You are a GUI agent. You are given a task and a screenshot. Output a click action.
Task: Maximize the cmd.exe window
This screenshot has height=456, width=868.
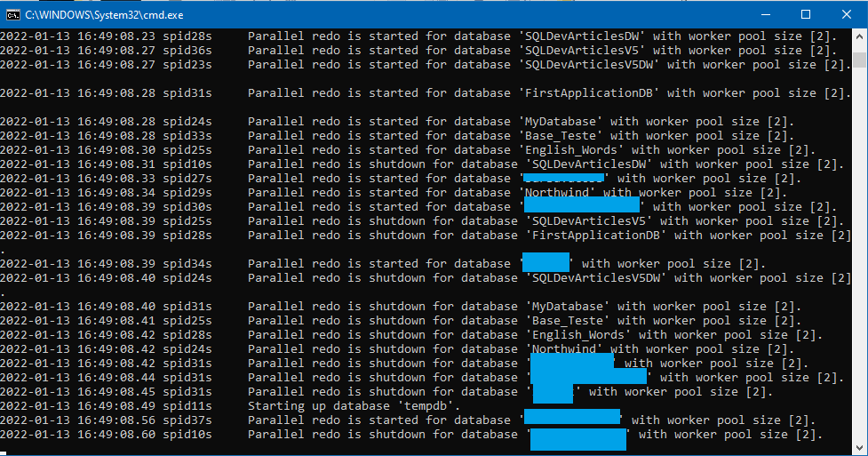pyautogui.click(x=806, y=14)
